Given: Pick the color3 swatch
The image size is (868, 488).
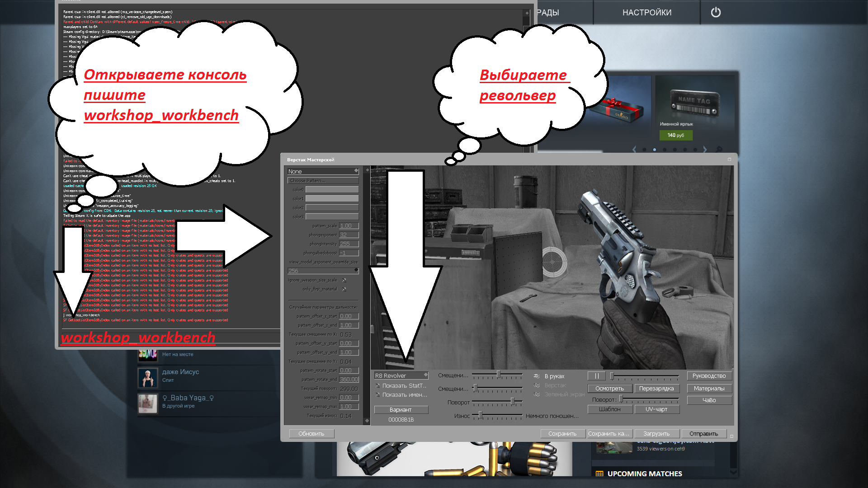Looking at the screenshot, I should coord(332,217).
